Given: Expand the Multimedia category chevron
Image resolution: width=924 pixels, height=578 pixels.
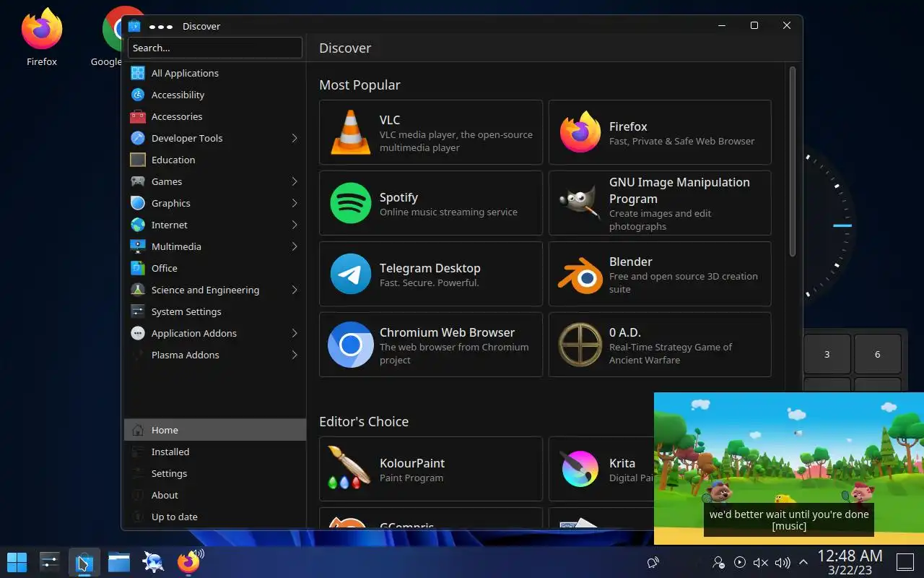Looking at the screenshot, I should click(295, 246).
